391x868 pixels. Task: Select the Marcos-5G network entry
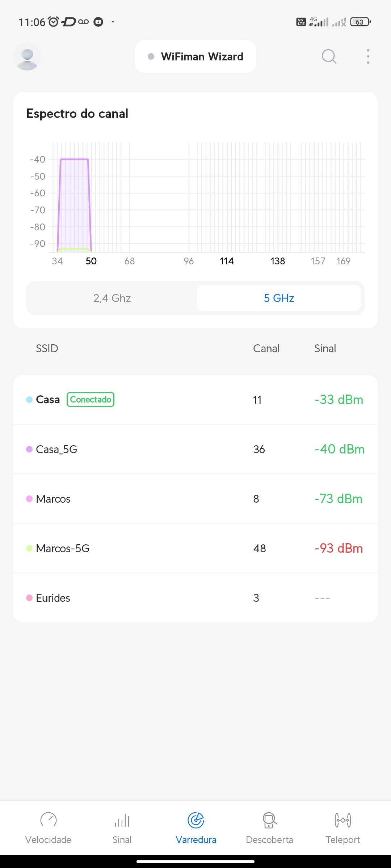[x=195, y=548]
